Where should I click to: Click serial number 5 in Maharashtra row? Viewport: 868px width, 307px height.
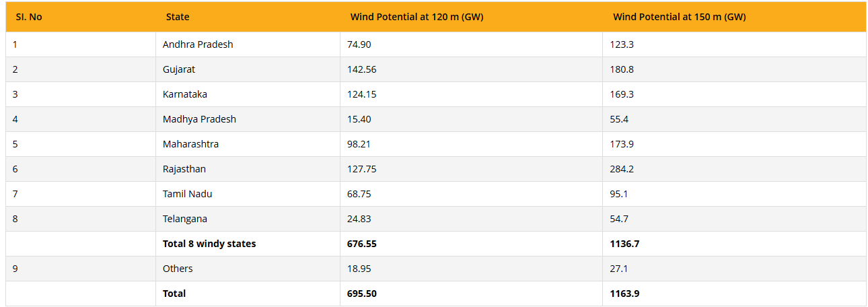coord(15,144)
